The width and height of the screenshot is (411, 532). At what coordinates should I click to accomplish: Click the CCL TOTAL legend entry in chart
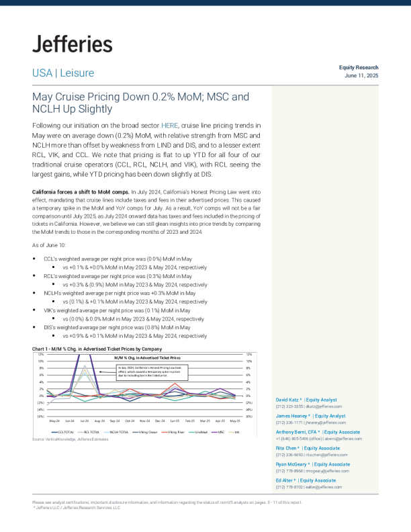(65, 432)
